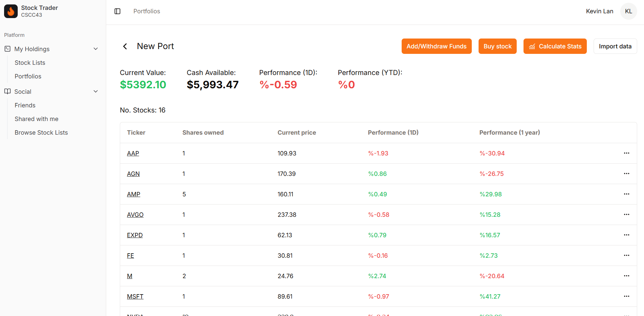Open the ellipsis menu for MSFT row

(x=627, y=296)
